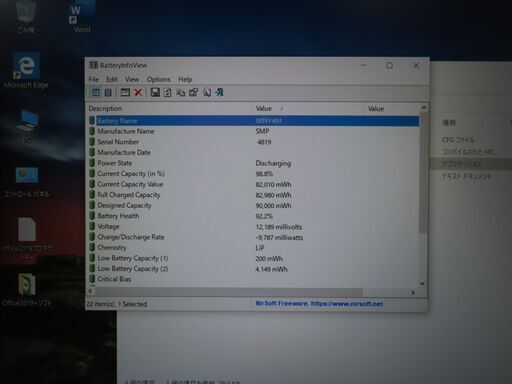Viewport: 512px width, 384px height.
Task: Select the Word desktop shortcut
Action: tap(82, 17)
